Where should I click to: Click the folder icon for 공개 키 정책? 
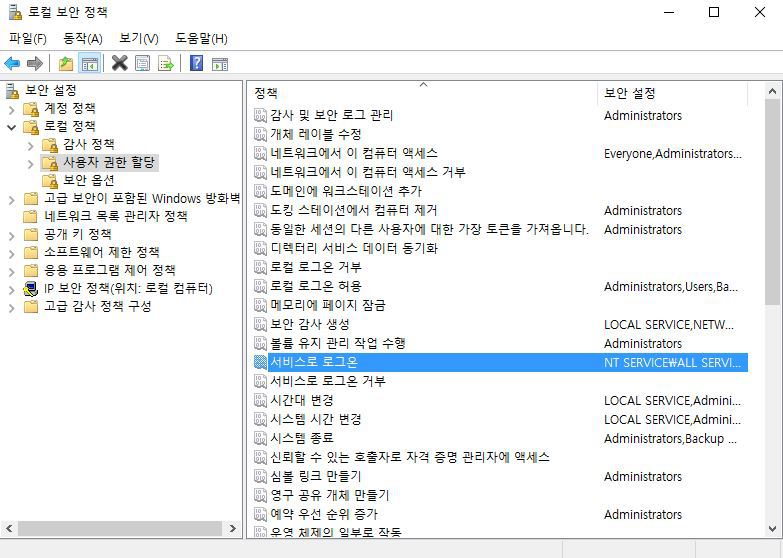31,234
